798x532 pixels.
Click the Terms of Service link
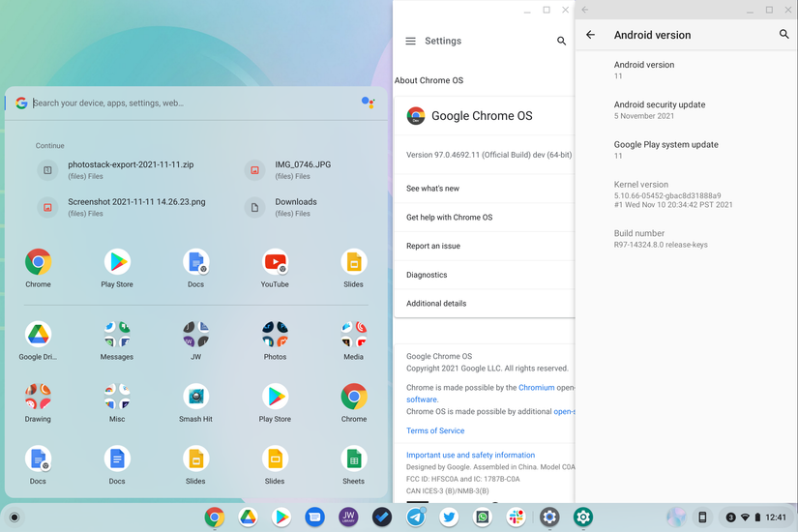pyautogui.click(x=435, y=430)
